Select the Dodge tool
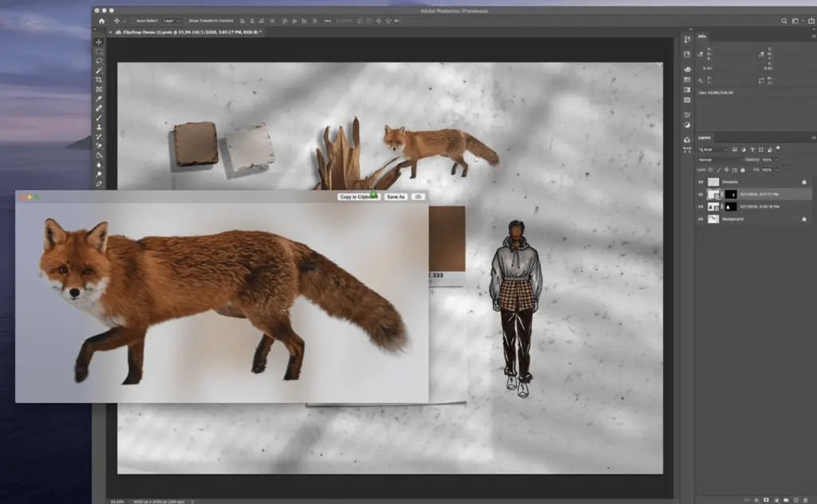Viewport: 817px width, 504px height. pos(99,174)
